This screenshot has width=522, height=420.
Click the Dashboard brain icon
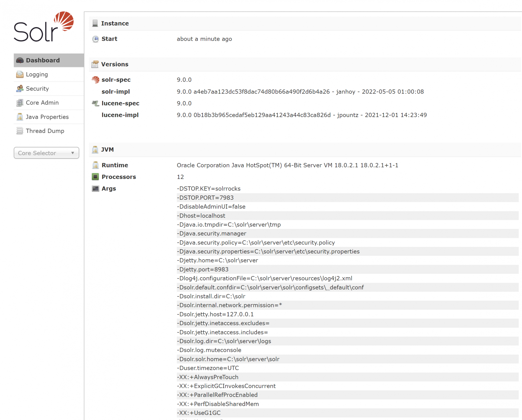click(20, 60)
